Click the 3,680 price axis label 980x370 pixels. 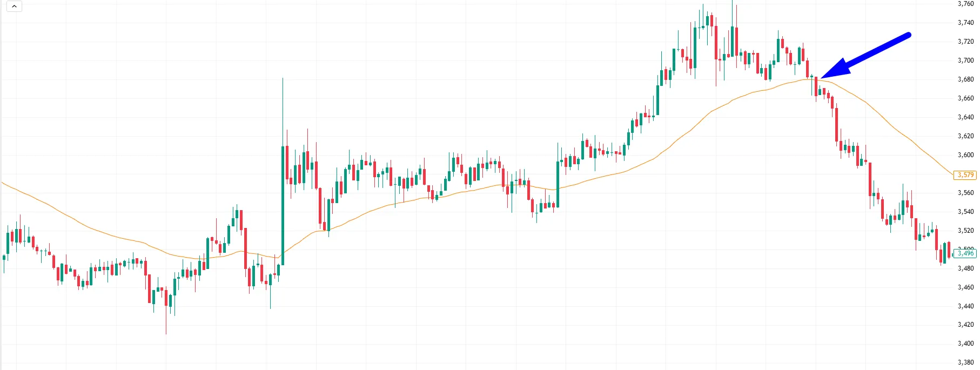(965, 79)
